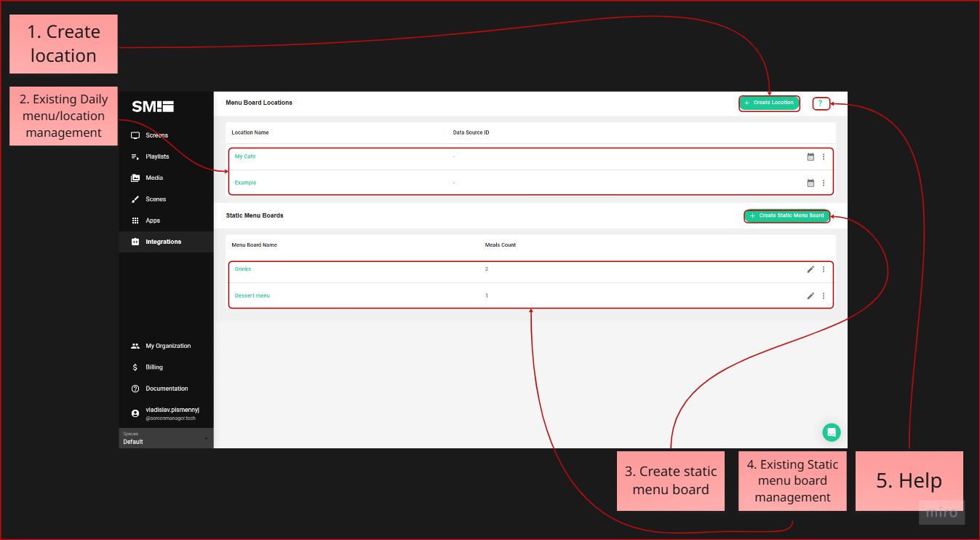The image size is (980, 540).
Task: Click the Screens monitor icon in sidebar
Action: tap(135, 135)
